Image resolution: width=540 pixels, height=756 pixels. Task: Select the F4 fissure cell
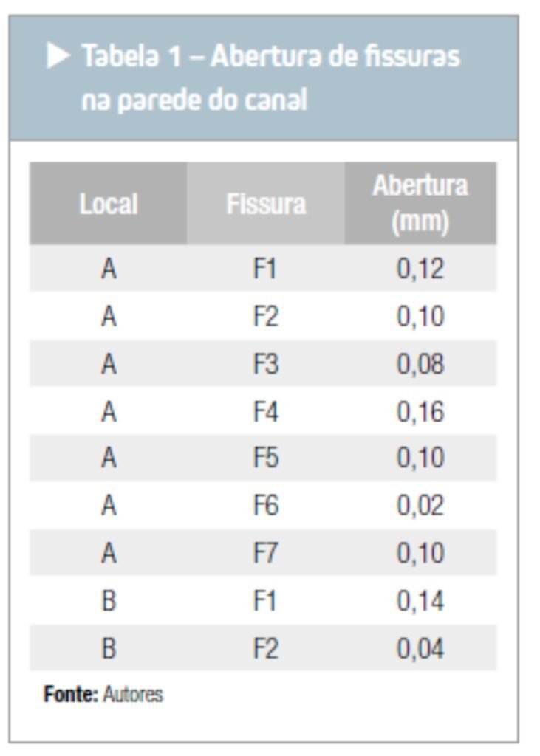click(266, 412)
